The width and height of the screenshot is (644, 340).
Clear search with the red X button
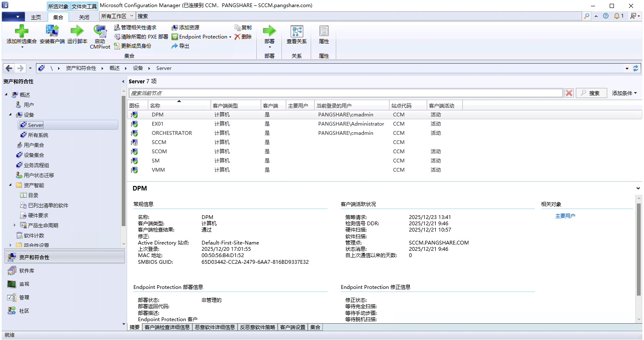[569, 93]
